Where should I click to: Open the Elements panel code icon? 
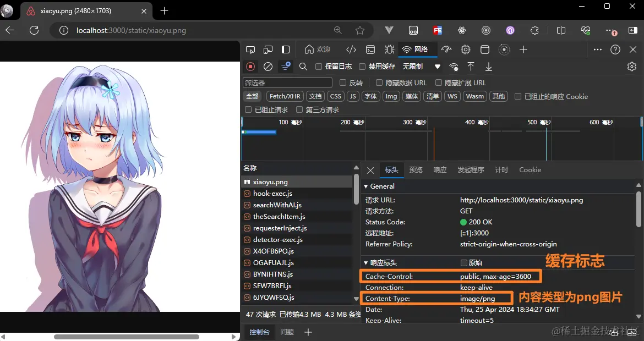tap(351, 50)
